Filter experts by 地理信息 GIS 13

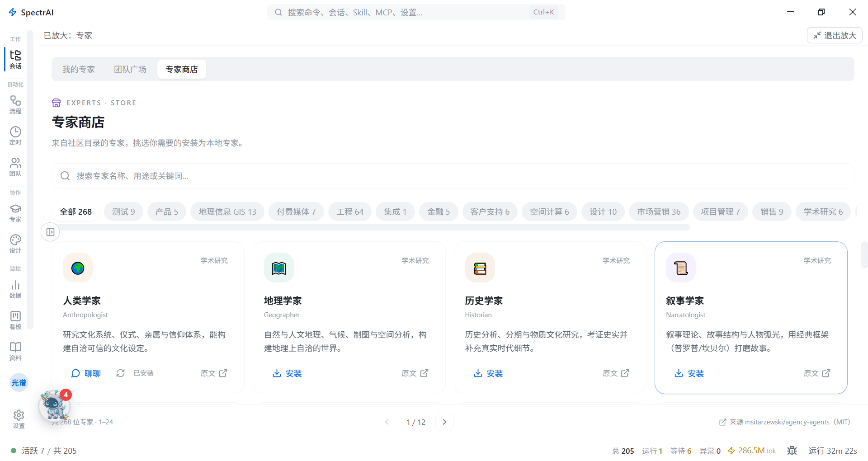click(x=227, y=212)
